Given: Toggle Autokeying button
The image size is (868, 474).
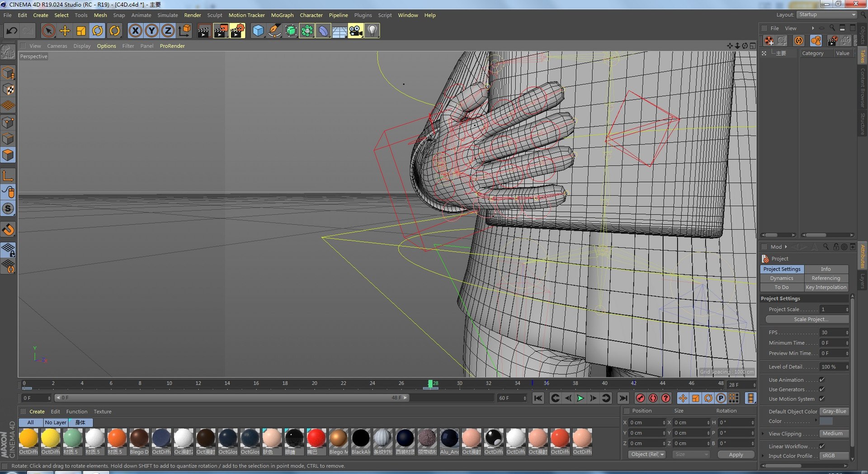Looking at the screenshot, I should pos(653,398).
